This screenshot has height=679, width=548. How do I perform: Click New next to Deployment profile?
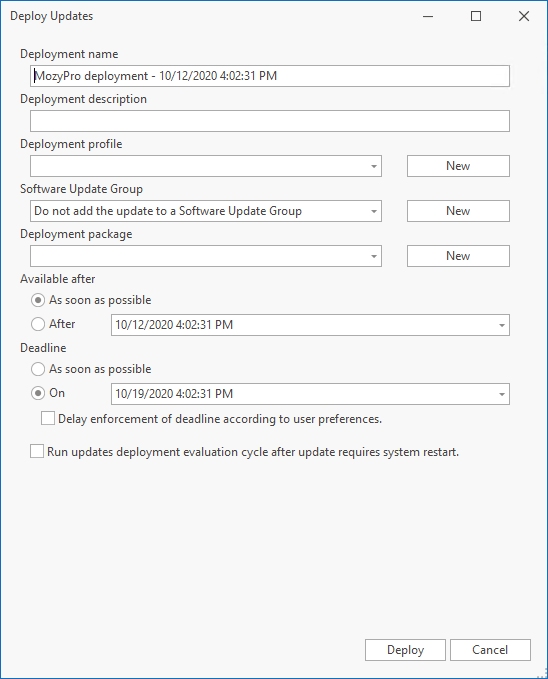coord(458,166)
